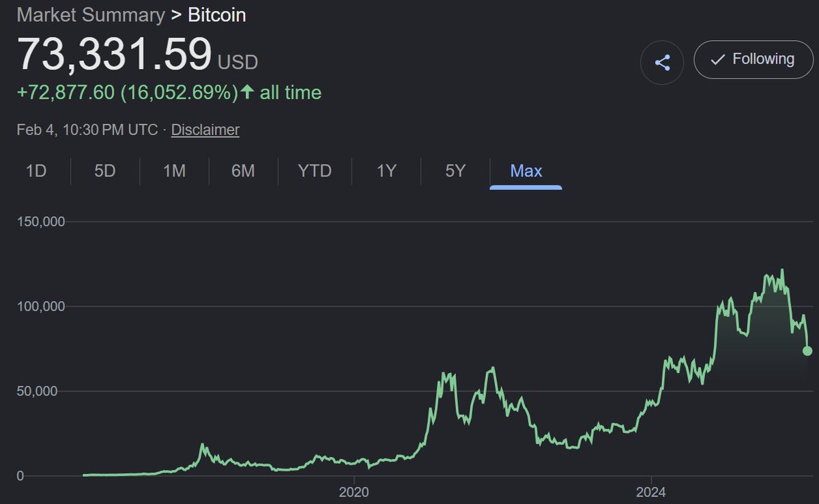Click the 100,000 axis label

pyautogui.click(x=40, y=306)
